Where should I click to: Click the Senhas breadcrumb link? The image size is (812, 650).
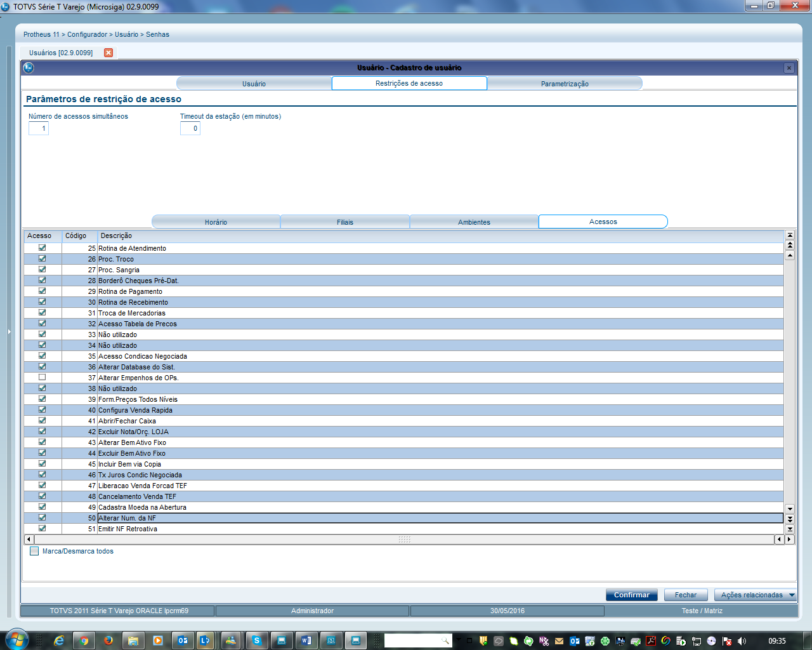coord(157,34)
